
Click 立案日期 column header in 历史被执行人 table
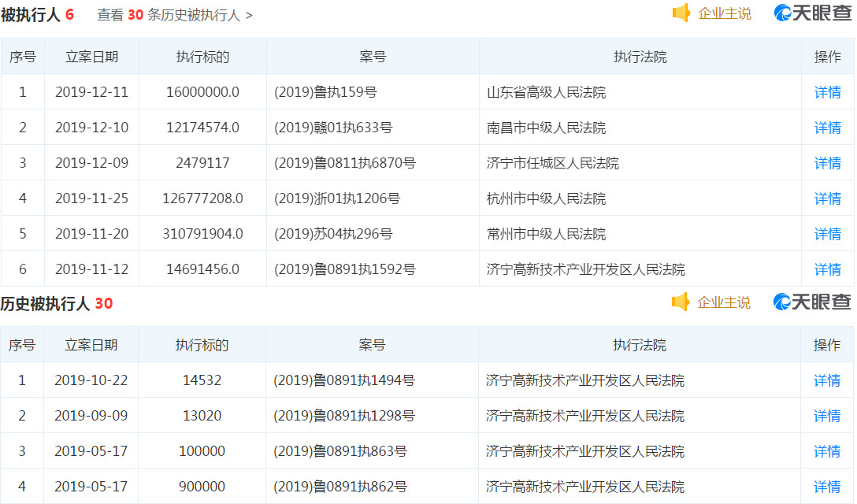tap(91, 346)
